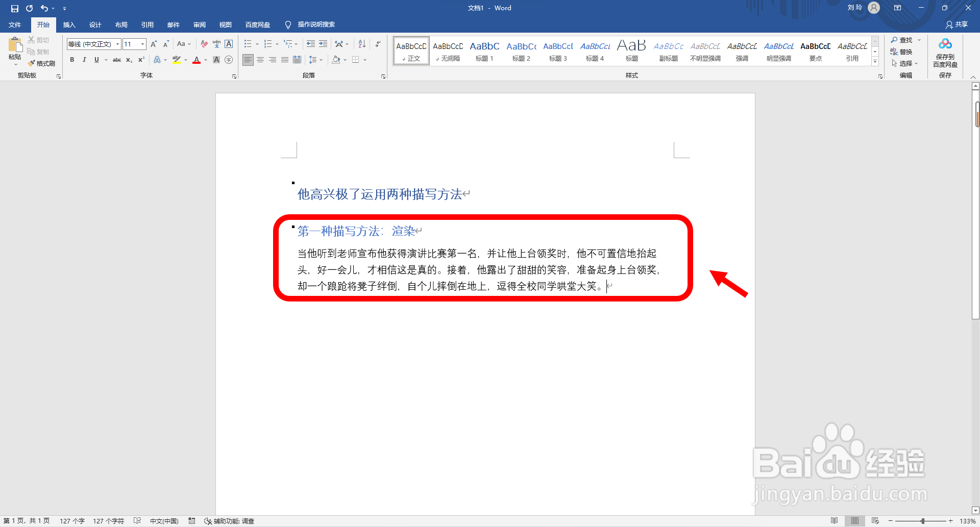The width and height of the screenshot is (980, 527).
Task: Click the 133% zoom level indicator
Action: tap(967, 521)
